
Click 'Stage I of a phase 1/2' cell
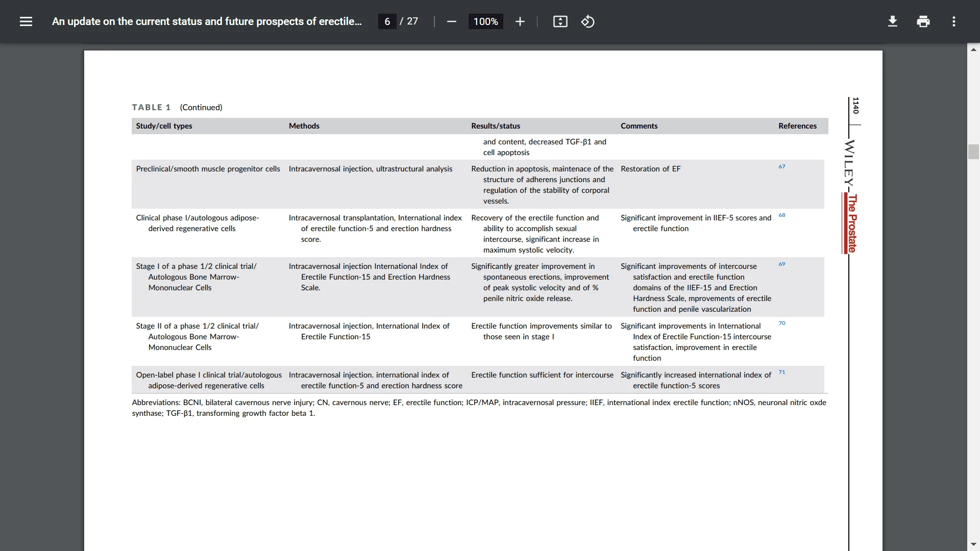(x=196, y=277)
